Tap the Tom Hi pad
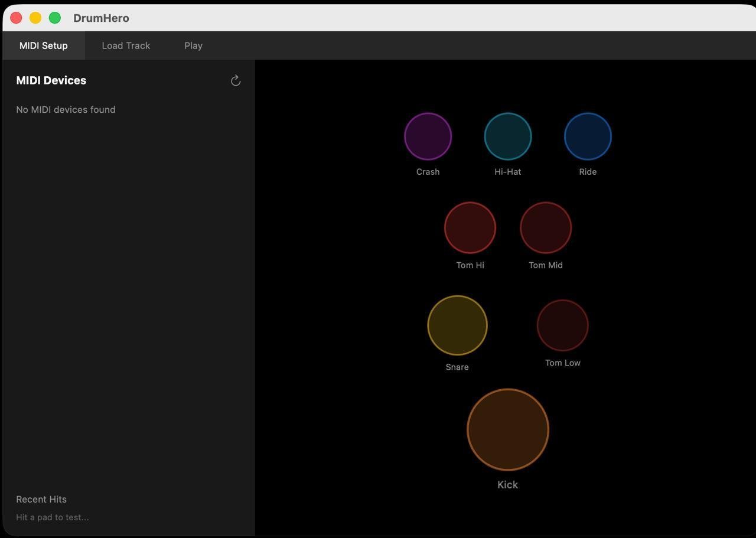Image resolution: width=756 pixels, height=538 pixels. coord(470,227)
